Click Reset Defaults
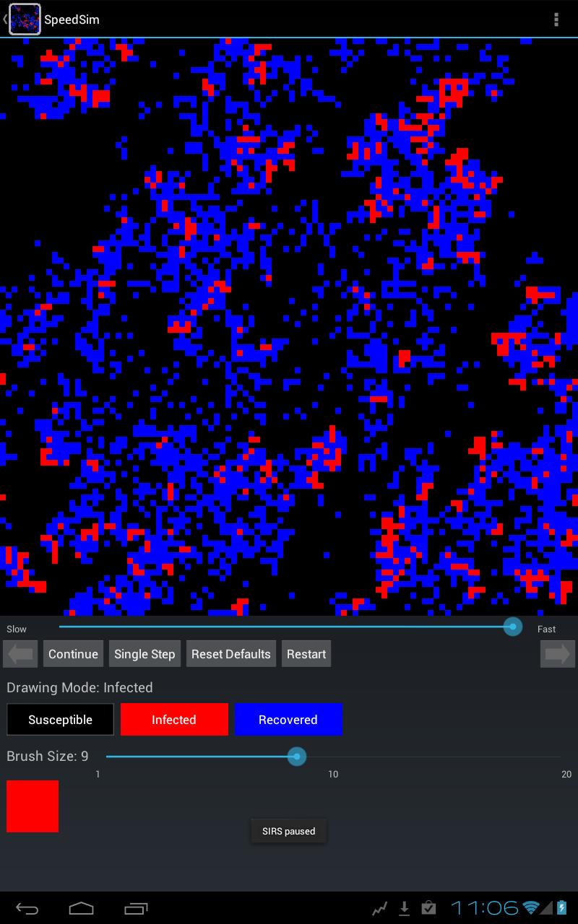Screen dimensions: 578x924 [231, 654]
